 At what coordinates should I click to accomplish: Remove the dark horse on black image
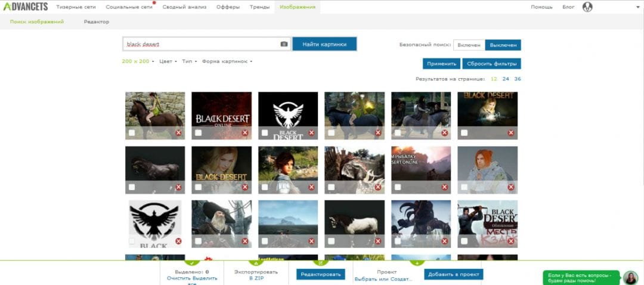pos(178,187)
